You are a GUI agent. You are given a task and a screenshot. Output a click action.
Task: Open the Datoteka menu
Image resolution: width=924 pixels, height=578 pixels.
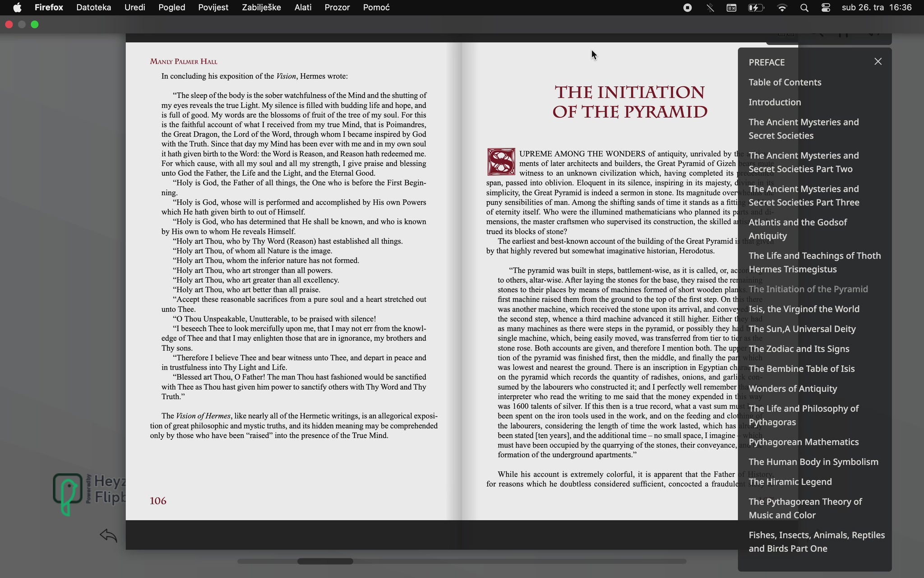click(93, 8)
